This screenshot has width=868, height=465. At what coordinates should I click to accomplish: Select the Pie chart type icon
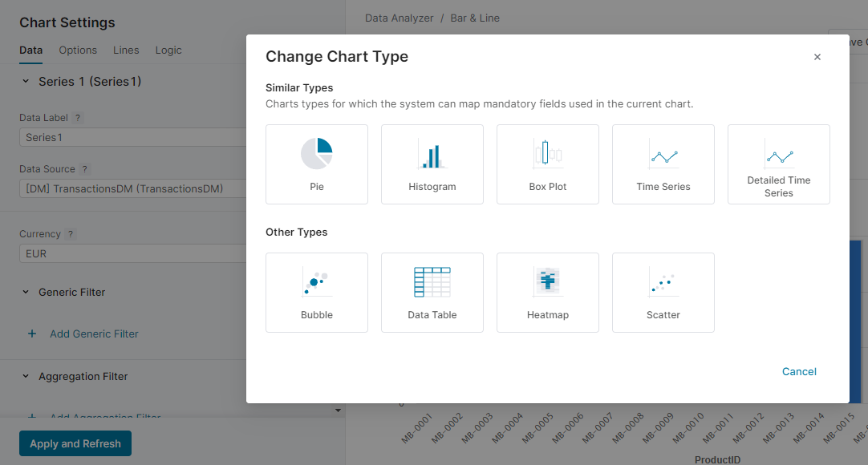click(317, 164)
